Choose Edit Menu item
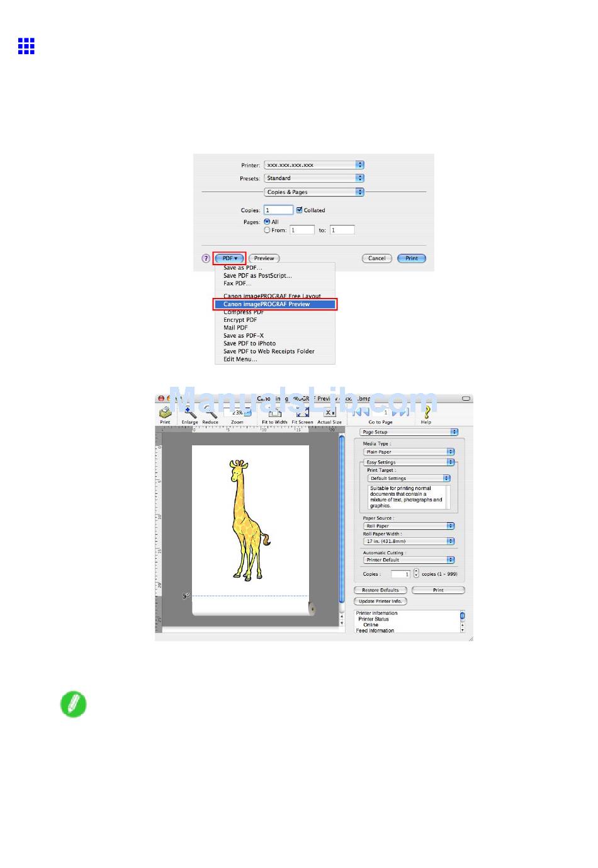The width and height of the screenshot is (598, 868). tap(240, 359)
